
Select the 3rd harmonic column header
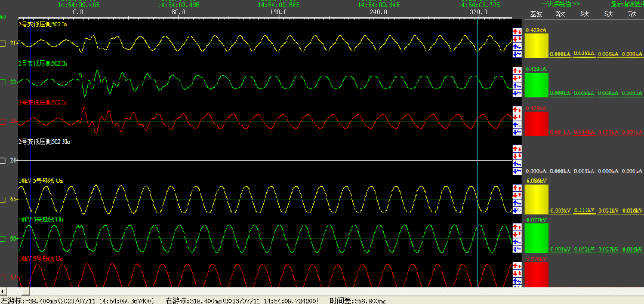[x=583, y=13]
